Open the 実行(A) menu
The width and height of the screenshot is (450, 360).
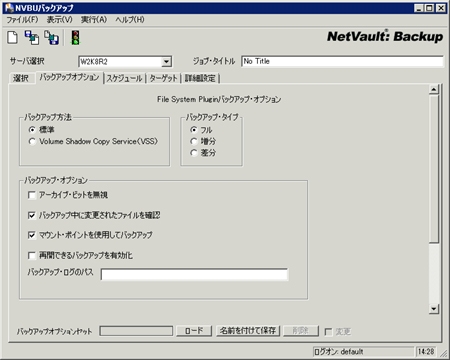94,20
